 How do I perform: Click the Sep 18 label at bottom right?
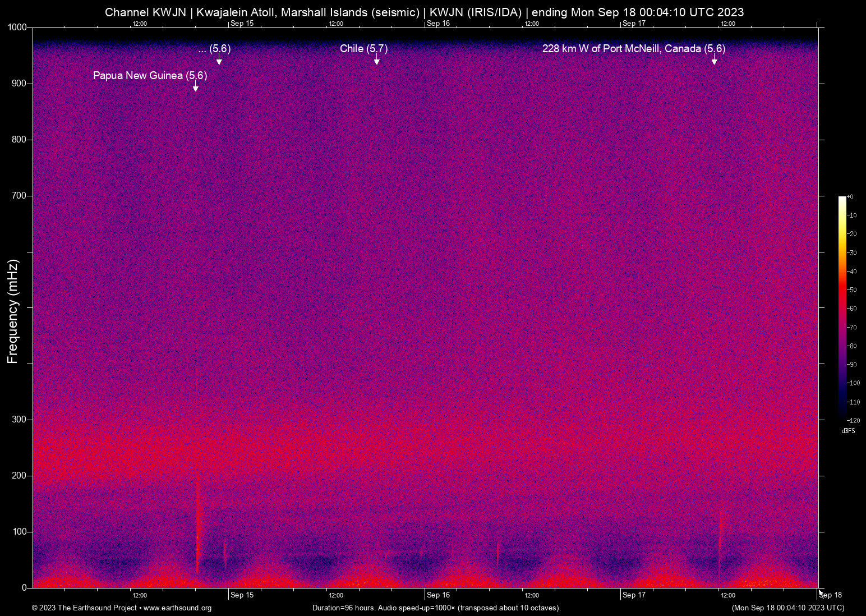click(830, 595)
